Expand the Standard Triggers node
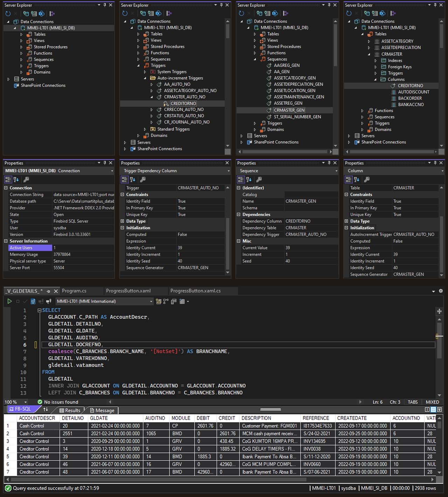This screenshot has height=497, width=448. point(145,129)
